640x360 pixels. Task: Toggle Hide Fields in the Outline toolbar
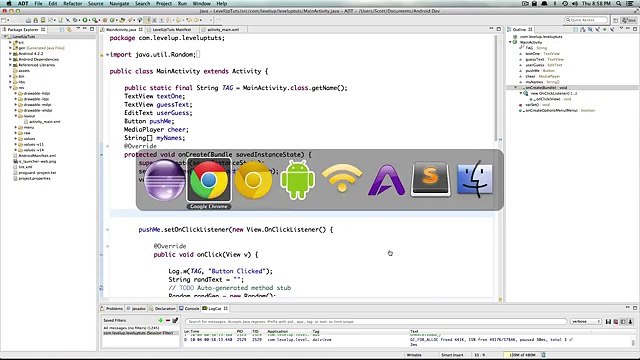[590, 29]
